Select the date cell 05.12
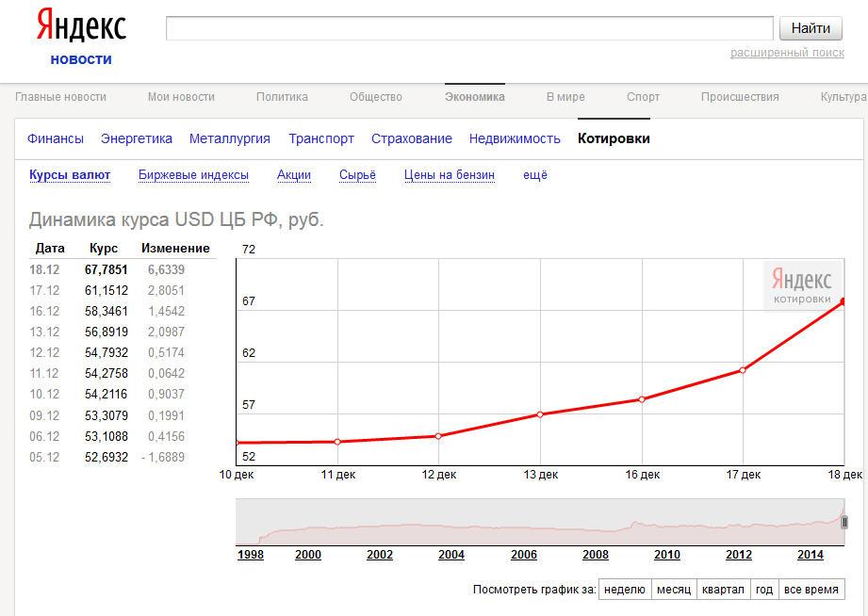This screenshot has width=868, height=616. (x=44, y=457)
